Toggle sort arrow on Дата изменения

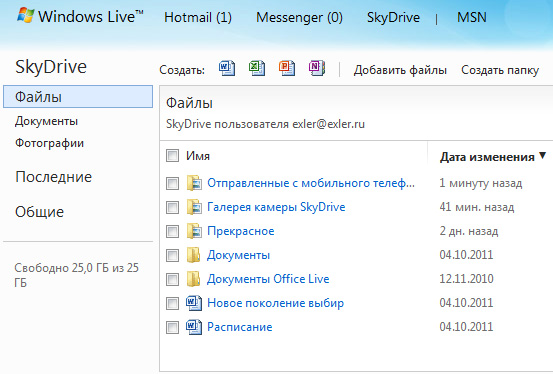tap(542, 156)
